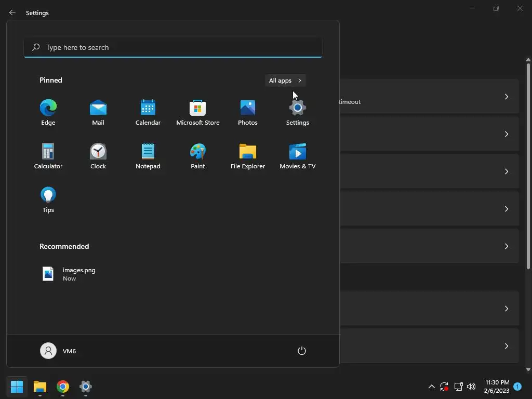Expand the fifth Settings row chevron

click(506, 246)
